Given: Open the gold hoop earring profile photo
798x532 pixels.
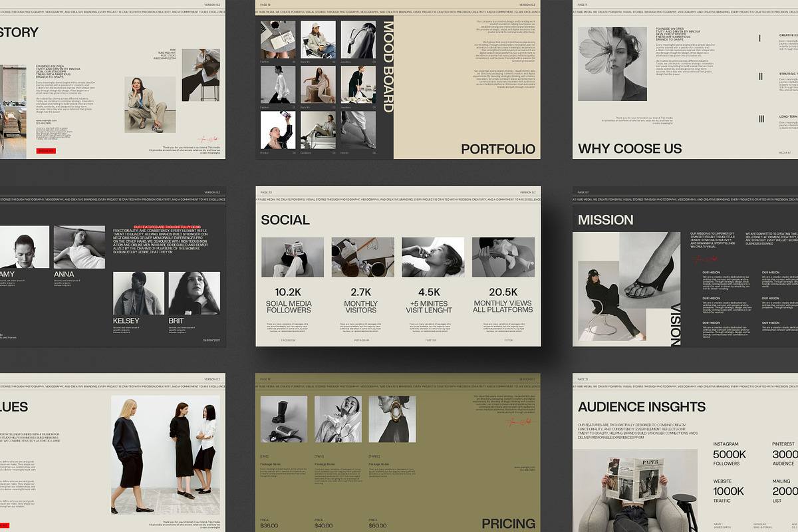Looking at the screenshot, I should tap(392, 419).
